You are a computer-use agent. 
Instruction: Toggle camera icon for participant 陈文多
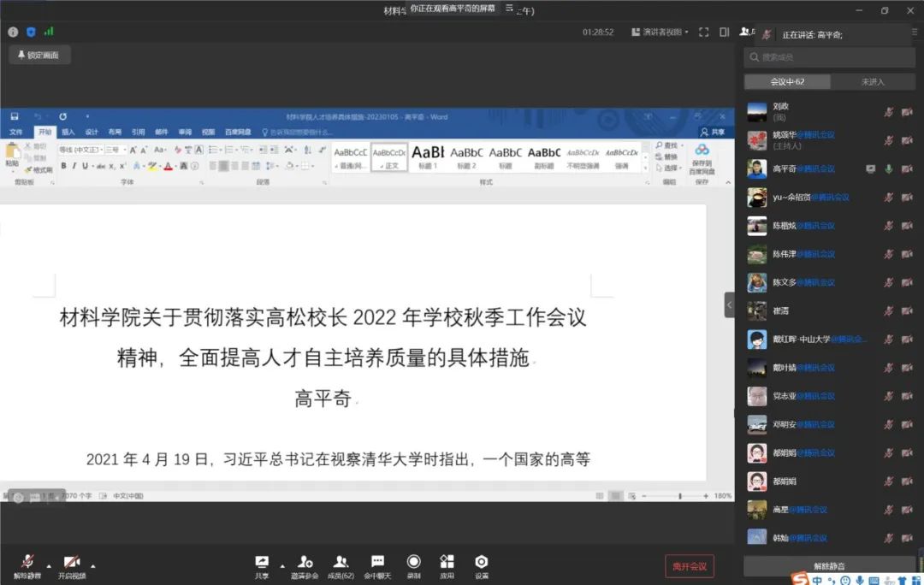click(907, 282)
